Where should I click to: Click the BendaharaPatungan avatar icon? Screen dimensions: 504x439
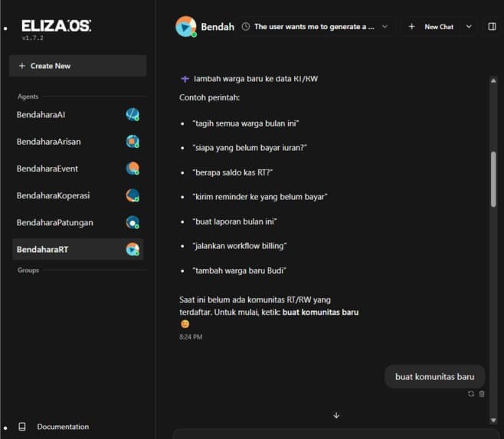point(133,222)
